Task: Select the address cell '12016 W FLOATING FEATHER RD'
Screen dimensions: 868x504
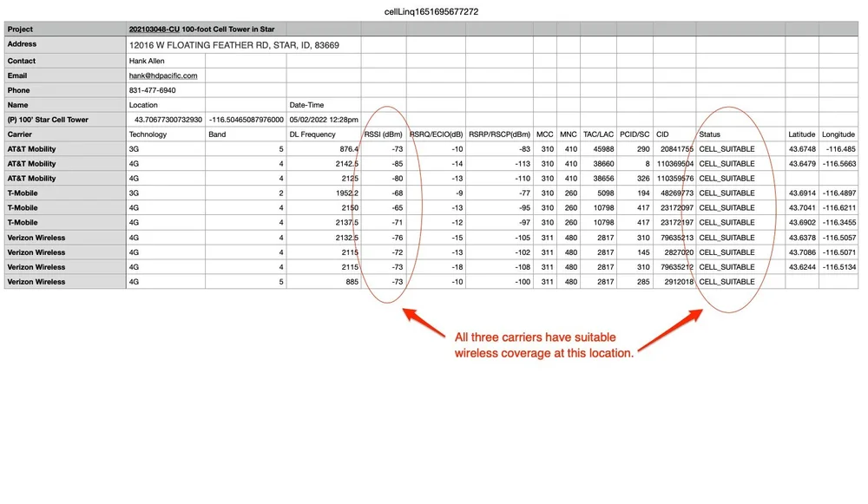Action: 234,45
